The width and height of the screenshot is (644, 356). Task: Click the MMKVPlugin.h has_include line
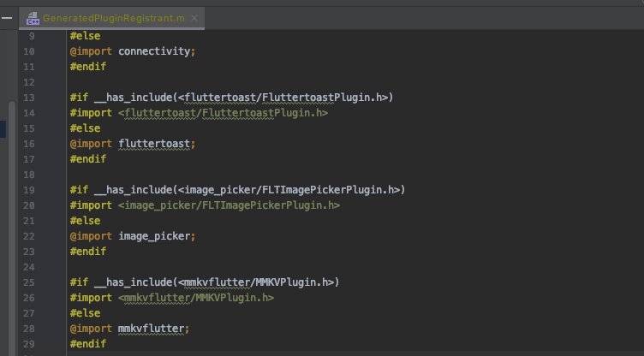205,282
